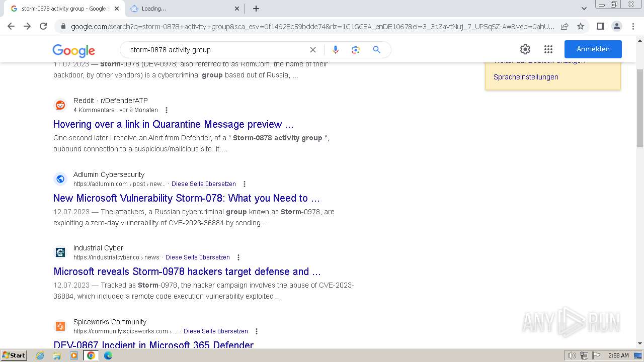Close the Loading tab
The width and height of the screenshot is (644, 362).
[237, 9]
